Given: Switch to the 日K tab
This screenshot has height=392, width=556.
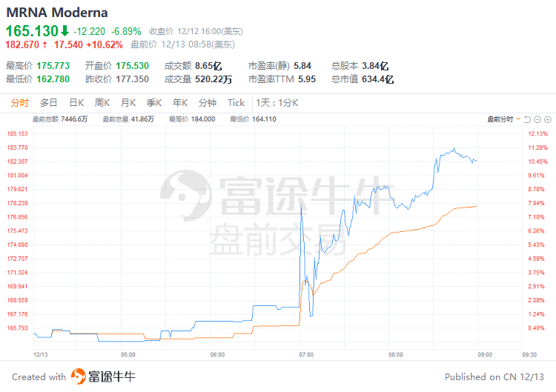Looking at the screenshot, I should coord(76,103).
